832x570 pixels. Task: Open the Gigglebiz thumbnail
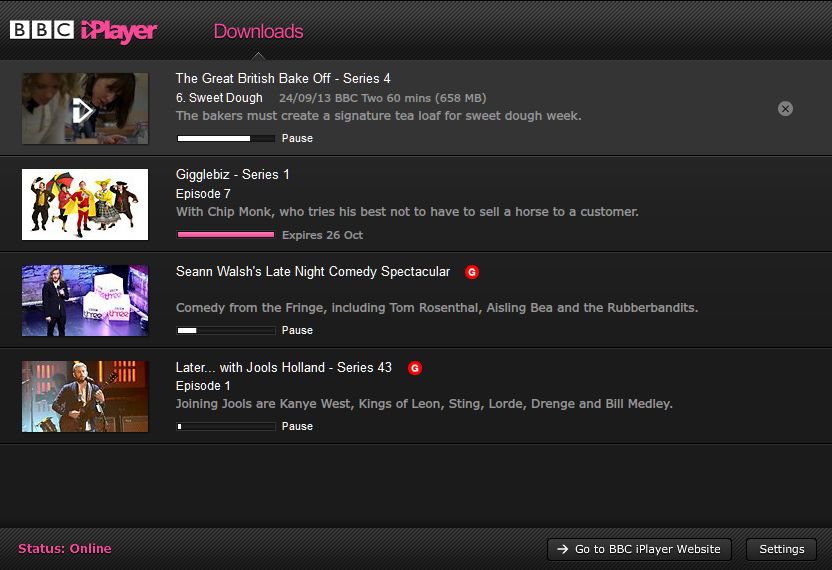(85, 204)
